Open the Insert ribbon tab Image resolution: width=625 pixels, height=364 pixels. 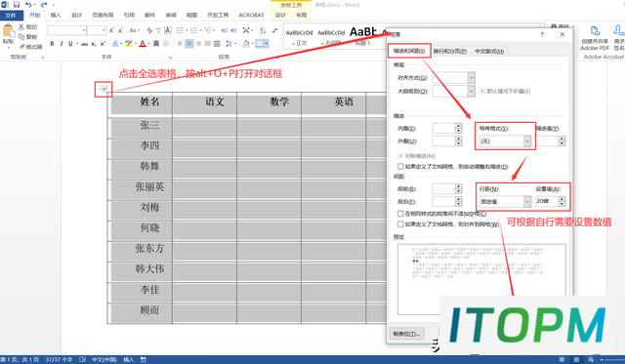click(56, 16)
